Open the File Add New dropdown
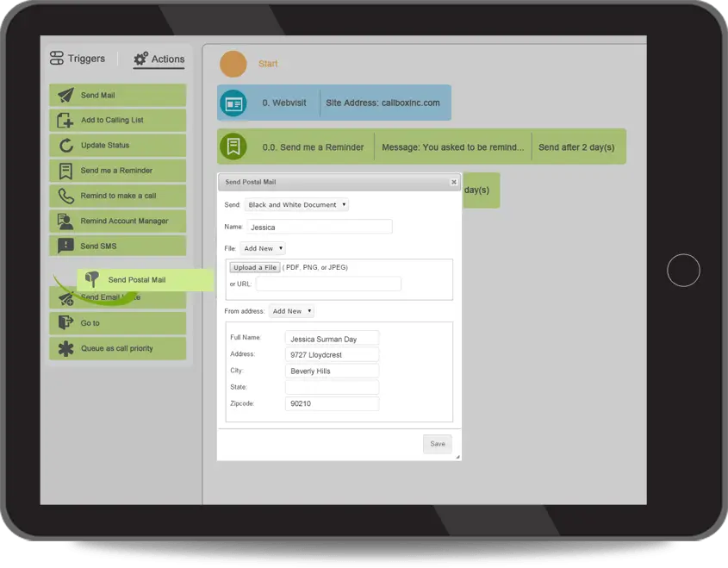Image resolution: width=728 pixels, height=568 pixels. coord(263,248)
